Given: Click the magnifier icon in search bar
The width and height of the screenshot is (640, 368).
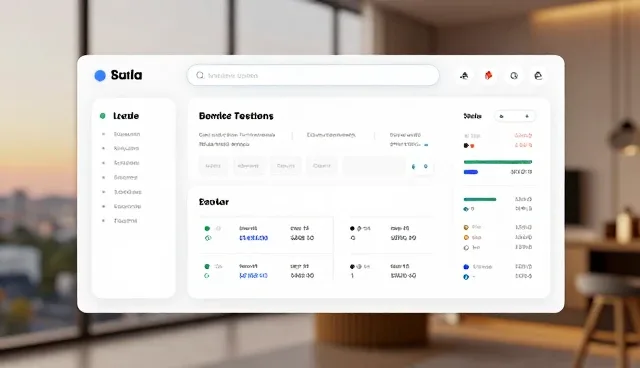Looking at the screenshot, I should tap(200, 75).
